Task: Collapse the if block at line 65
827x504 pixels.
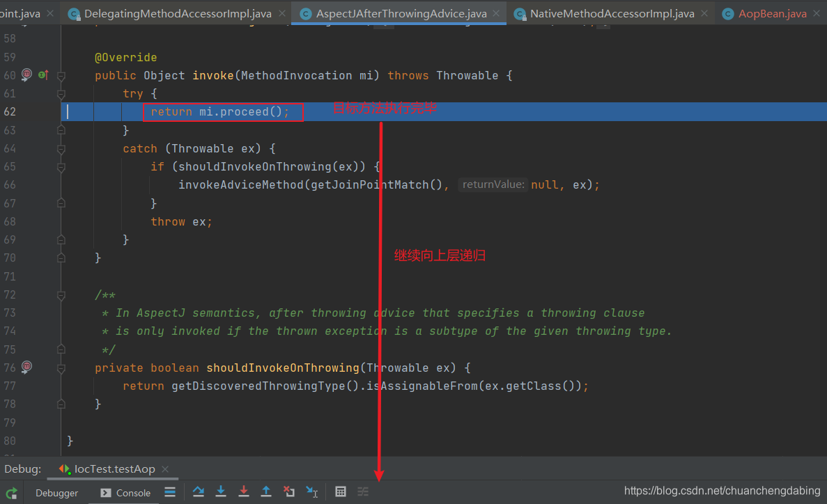Action: [x=61, y=167]
